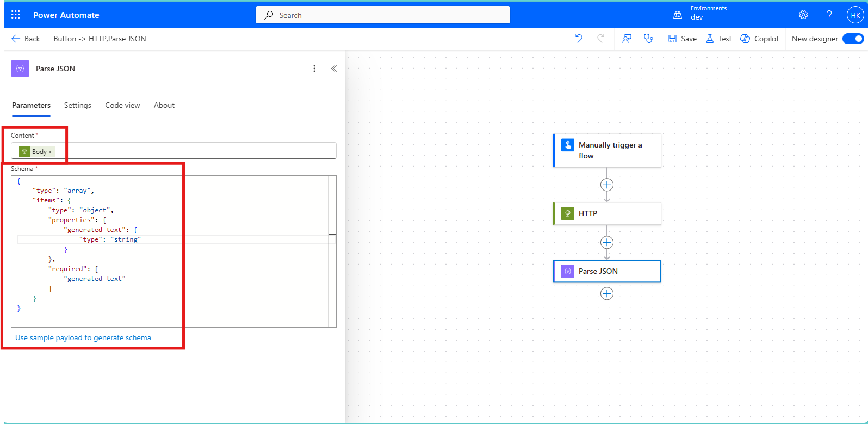
Task: Open the settings gear icon
Action: point(803,15)
